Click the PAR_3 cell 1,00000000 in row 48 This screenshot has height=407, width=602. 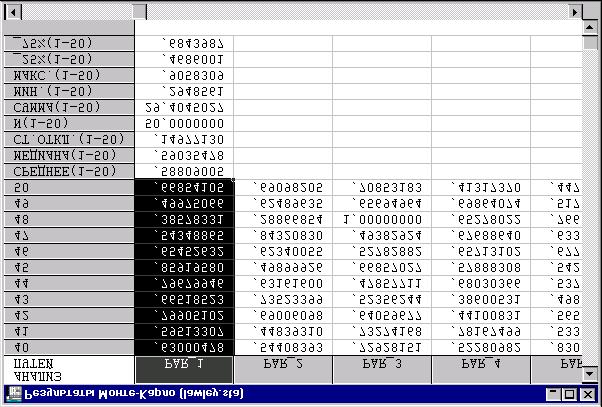pos(382,220)
